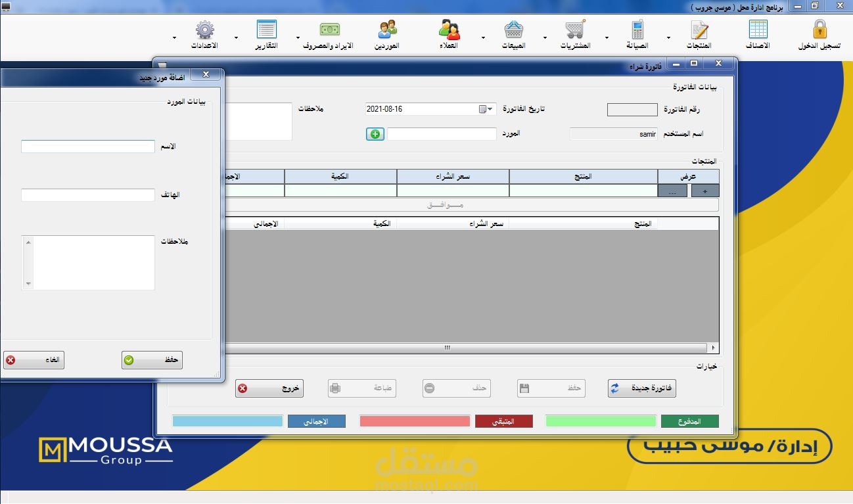Open the المبيعات sales basket icon
This screenshot has height=504, width=853.
coord(514,30)
